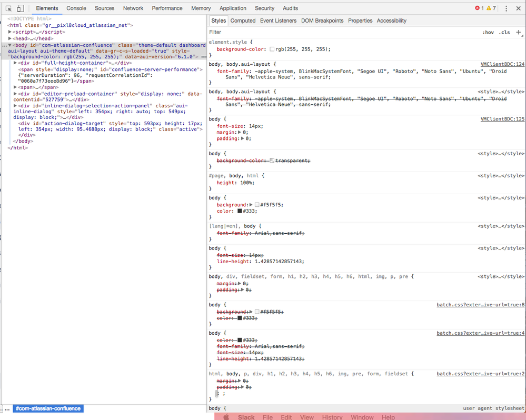Viewport: 526px width, 420px height.
Task: Close DevTools with the X icon
Action: 519,8
